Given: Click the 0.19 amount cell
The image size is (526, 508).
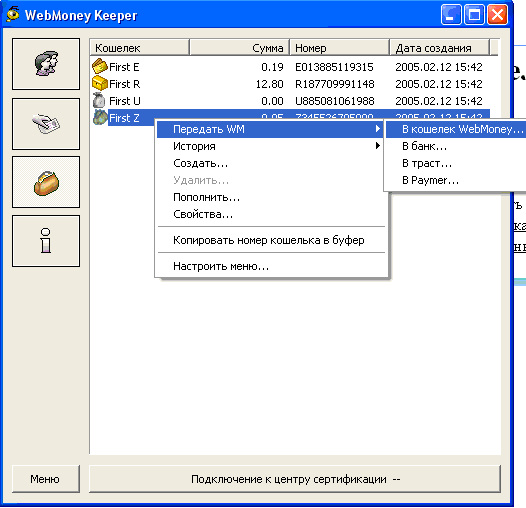Looking at the screenshot, I should (x=272, y=67).
